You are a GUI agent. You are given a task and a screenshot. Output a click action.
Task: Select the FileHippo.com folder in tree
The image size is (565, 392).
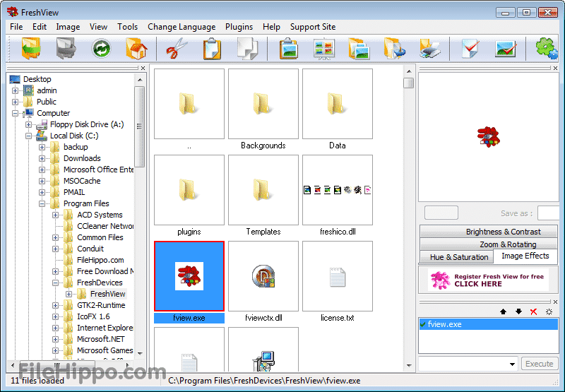(x=100, y=260)
